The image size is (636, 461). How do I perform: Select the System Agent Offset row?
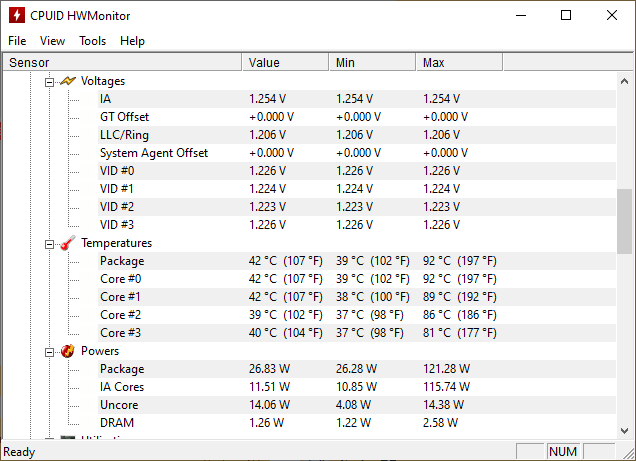click(357, 153)
